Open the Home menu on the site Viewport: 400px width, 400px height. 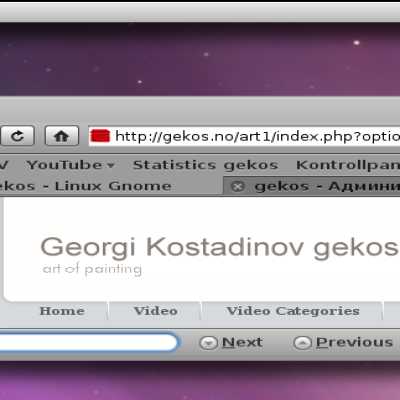[62, 311]
